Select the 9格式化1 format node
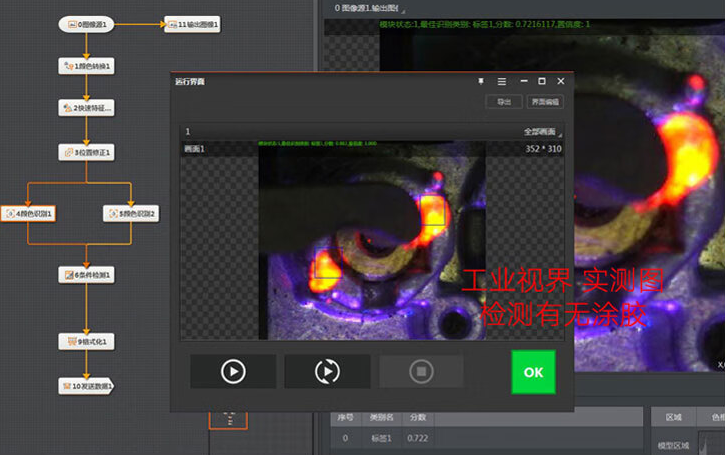Viewport: 725px width, 455px height. pos(87,341)
